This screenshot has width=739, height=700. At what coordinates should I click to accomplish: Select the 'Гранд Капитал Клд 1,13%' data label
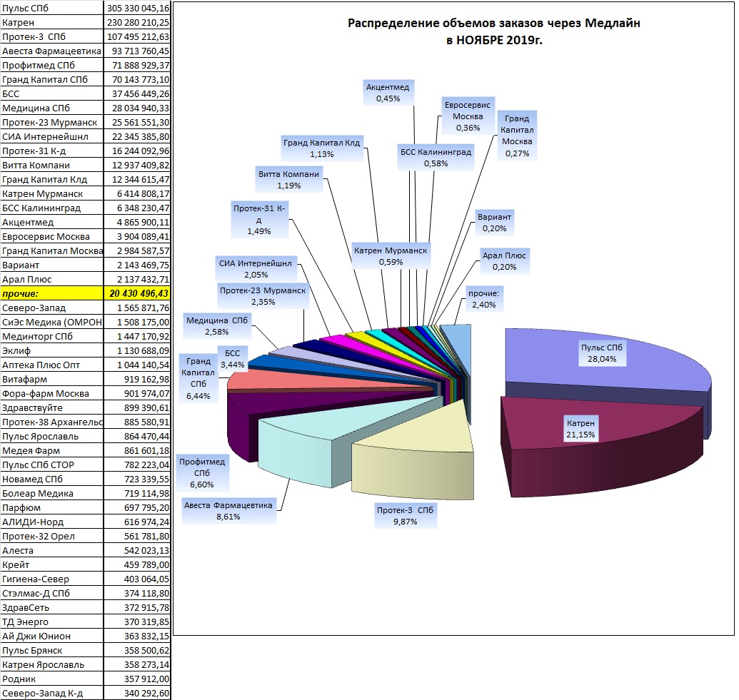pos(321,148)
